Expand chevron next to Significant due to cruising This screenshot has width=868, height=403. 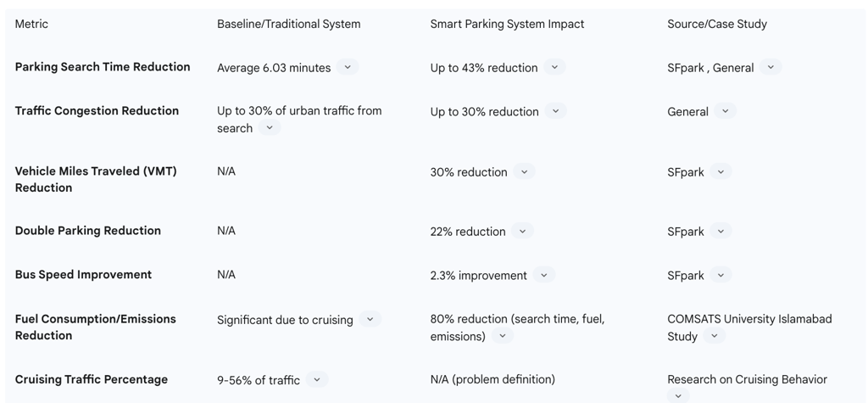[370, 320]
